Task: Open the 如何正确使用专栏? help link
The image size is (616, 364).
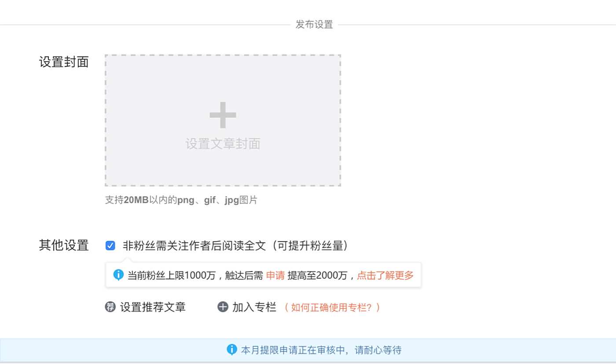Action: (x=332, y=307)
